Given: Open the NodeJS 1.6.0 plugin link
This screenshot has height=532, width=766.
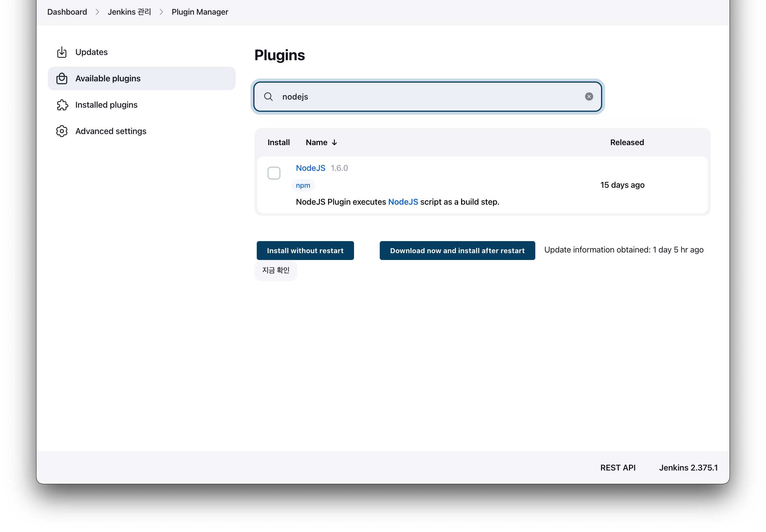Looking at the screenshot, I should (310, 168).
